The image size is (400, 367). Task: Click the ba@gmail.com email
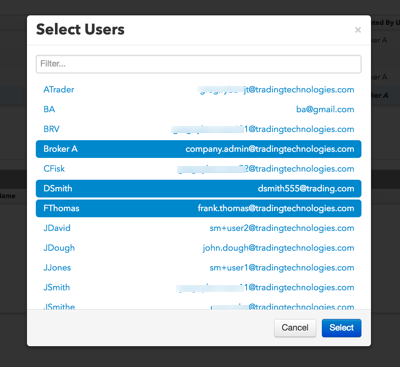[325, 109]
